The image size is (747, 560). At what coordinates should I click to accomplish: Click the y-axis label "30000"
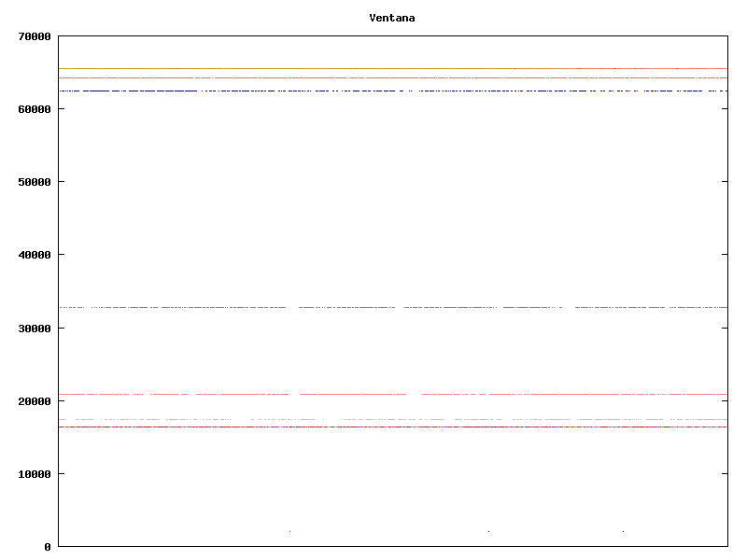(x=35, y=329)
